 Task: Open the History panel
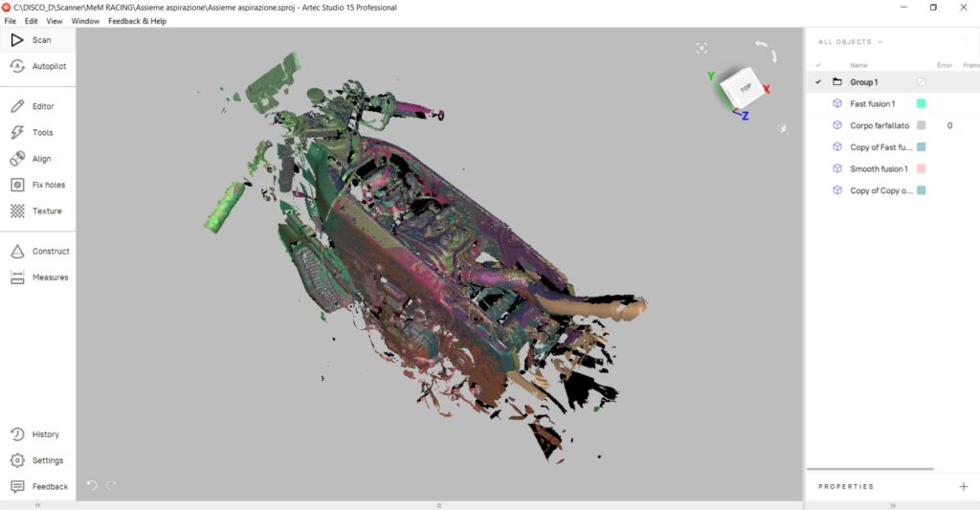(x=37, y=434)
